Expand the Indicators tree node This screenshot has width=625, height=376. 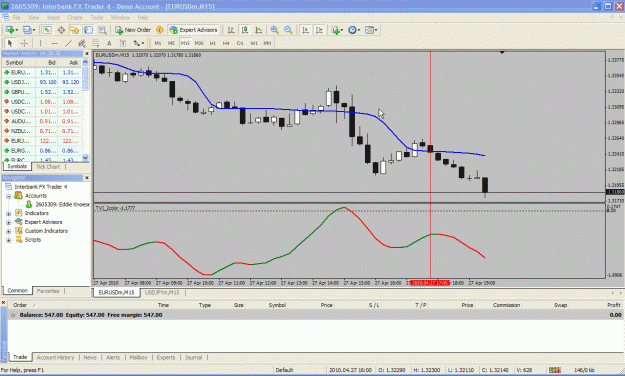click(x=8, y=214)
